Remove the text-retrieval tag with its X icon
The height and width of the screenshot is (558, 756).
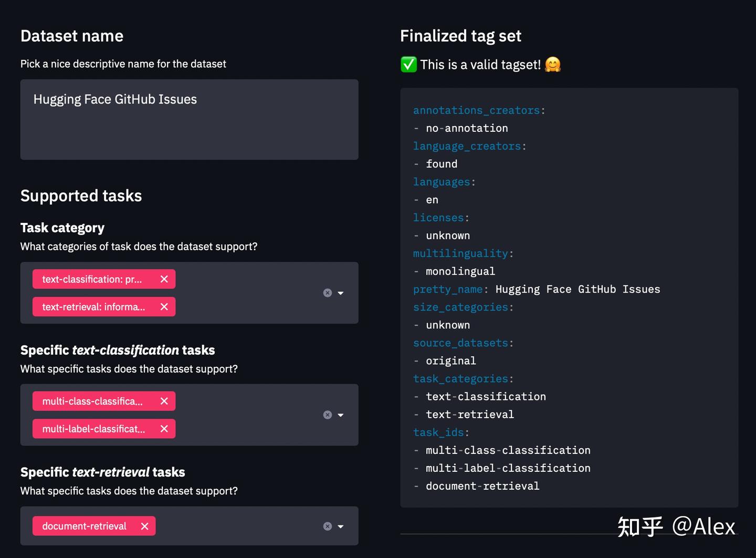163,306
